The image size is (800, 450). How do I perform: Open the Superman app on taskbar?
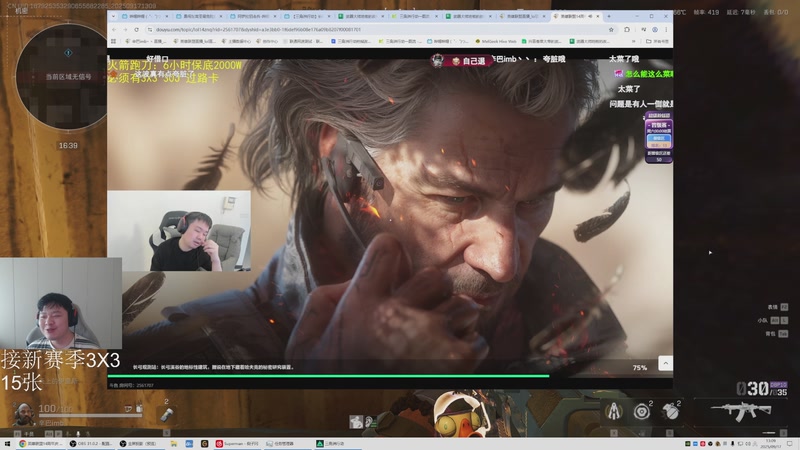pyautogui.click(x=237, y=444)
